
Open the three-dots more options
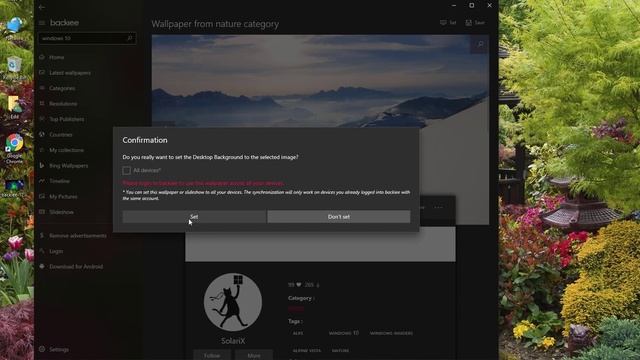438,207
